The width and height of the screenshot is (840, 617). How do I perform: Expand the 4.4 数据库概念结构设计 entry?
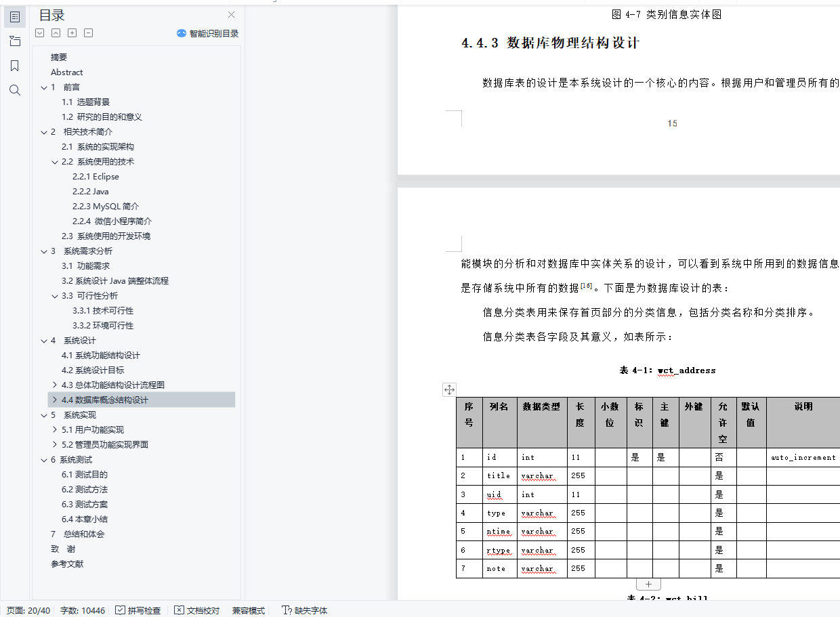point(55,400)
